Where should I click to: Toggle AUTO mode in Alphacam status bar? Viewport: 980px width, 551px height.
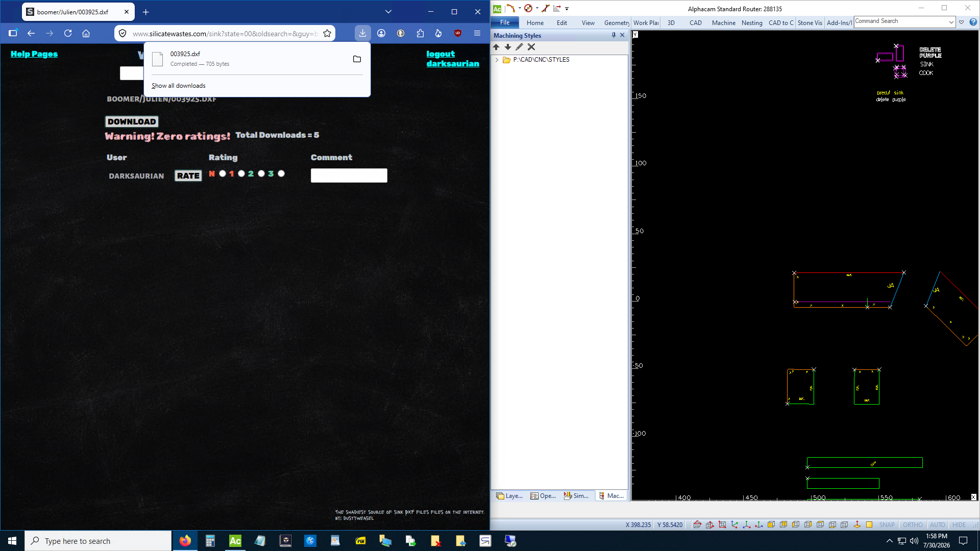tap(937, 524)
